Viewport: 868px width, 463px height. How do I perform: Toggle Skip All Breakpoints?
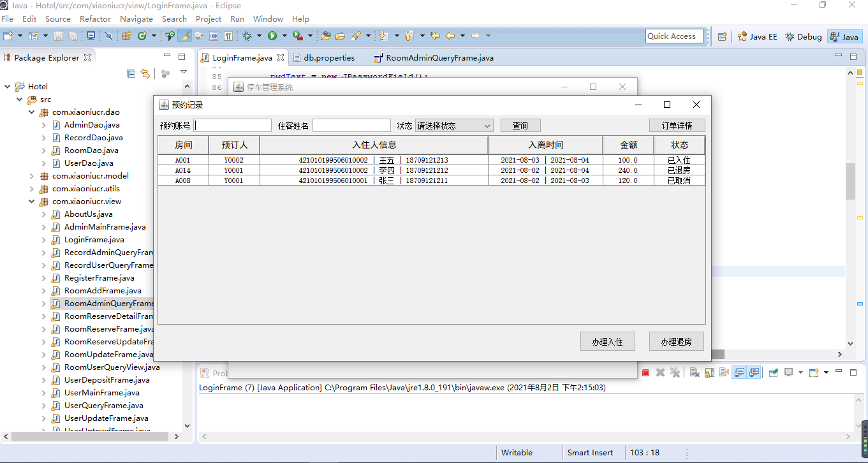coord(108,36)
